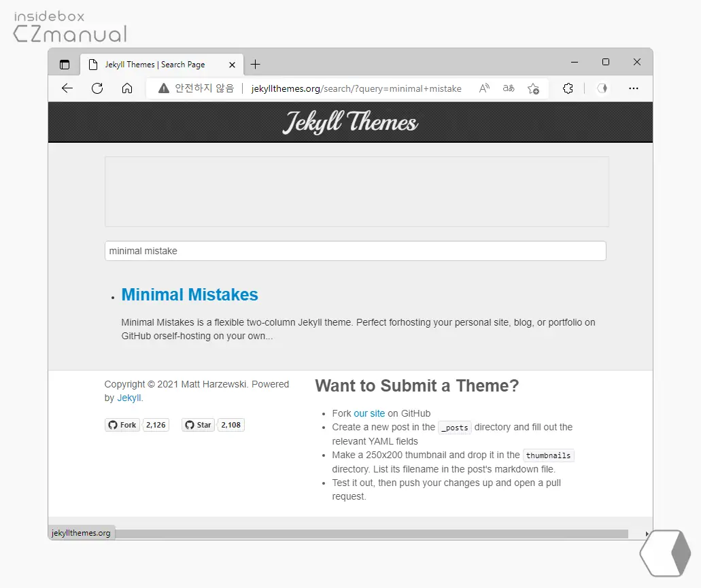Click the thumbnails code label
Image resolution: width=701 pixels, height=588 pixels.
[548, 455]
